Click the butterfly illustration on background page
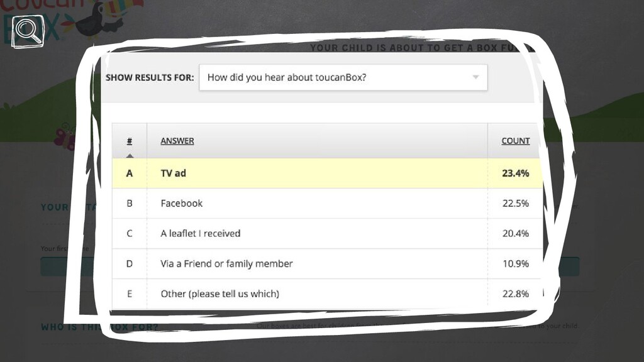The width and height of the screenshot is (644, 362). [65, 136]
